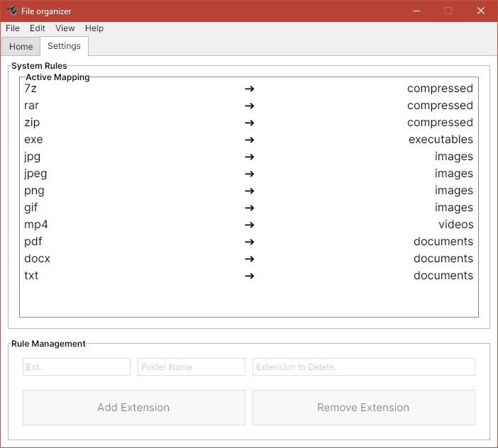Click 'images' folder for gif row
The width and height of the screenshot is (498, 448).
454,208
